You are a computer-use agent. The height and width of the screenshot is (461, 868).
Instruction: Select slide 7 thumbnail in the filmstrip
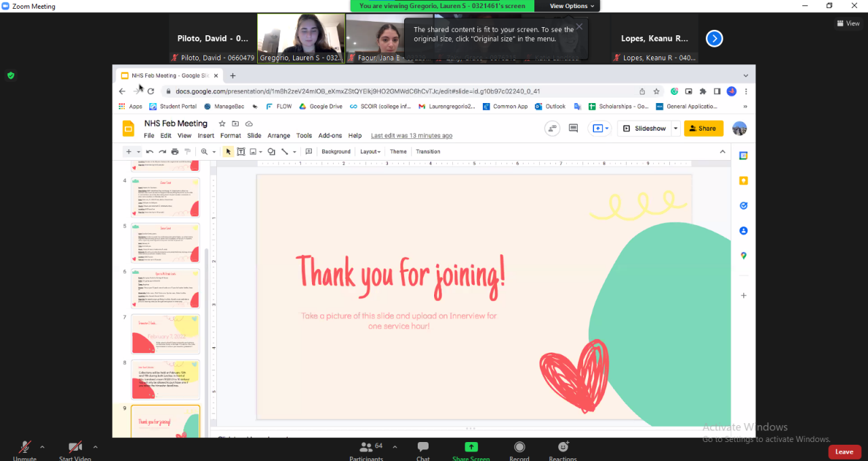click(x=165, y=334)
